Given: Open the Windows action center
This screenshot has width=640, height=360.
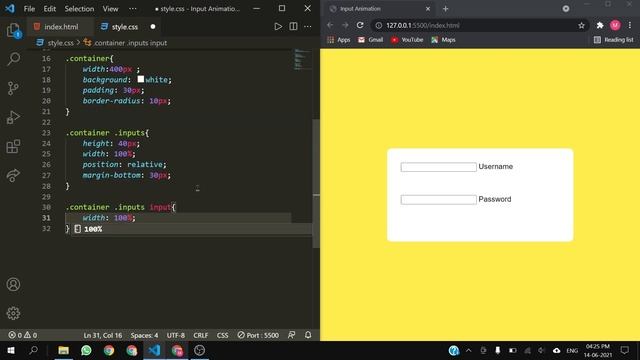Looking at the screenshot, I should (x=624, y=350).
